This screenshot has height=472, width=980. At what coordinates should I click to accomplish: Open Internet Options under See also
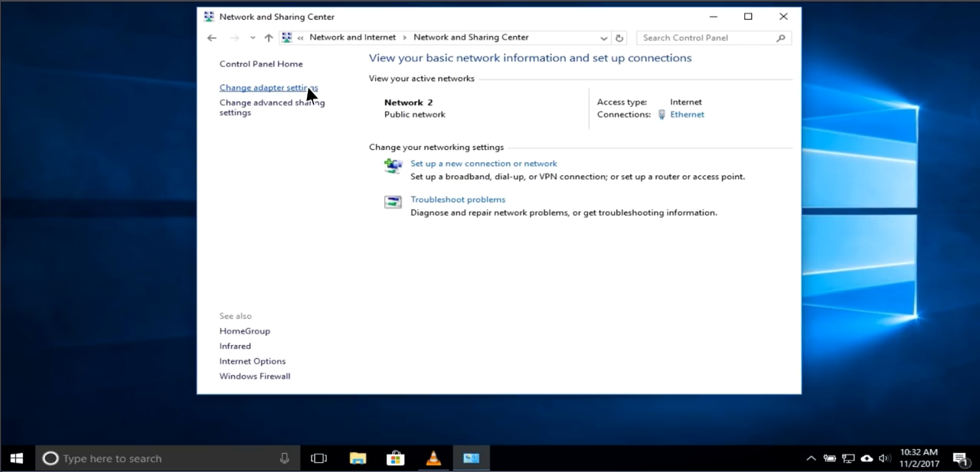point(253,362)
